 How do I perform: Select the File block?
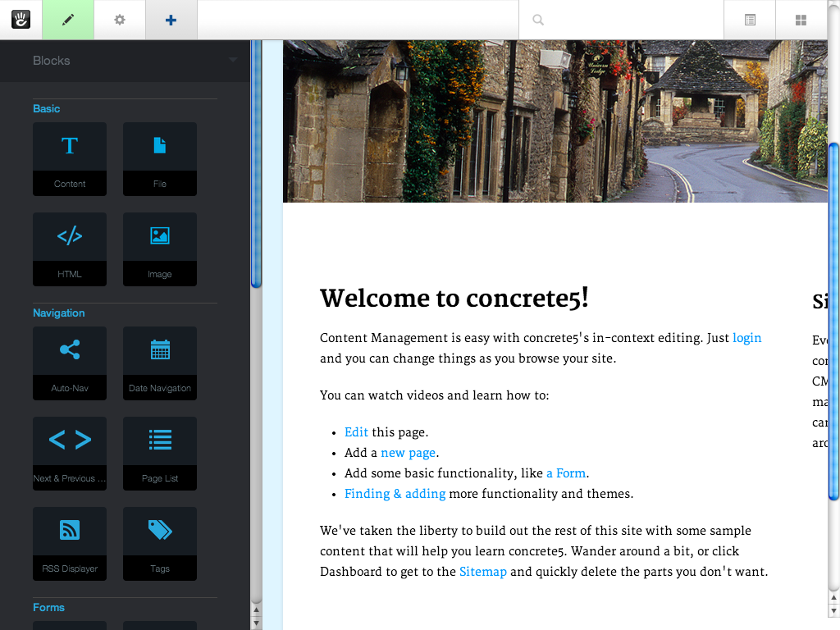click(160, 159)
